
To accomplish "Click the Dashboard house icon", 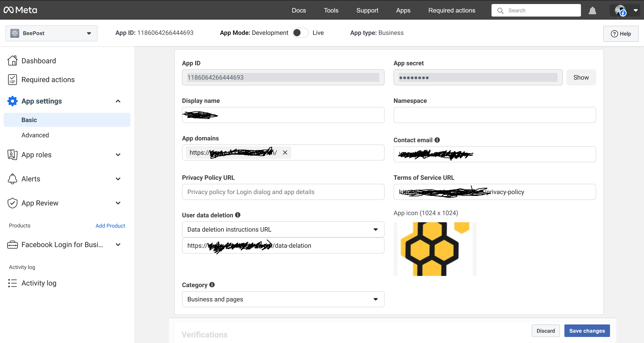I will (12, 61).
